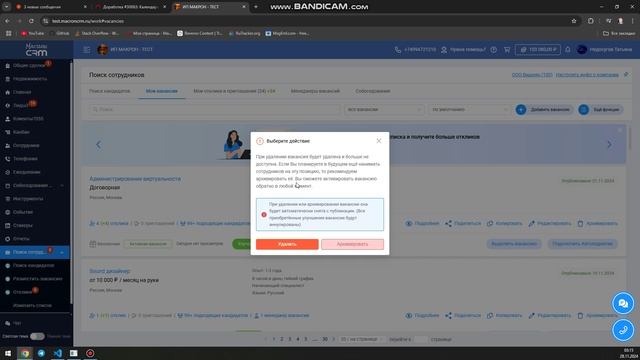This screenshot has width=640, height=360.
Task: Open Стикеры sidebar icon
Action: 7,225
